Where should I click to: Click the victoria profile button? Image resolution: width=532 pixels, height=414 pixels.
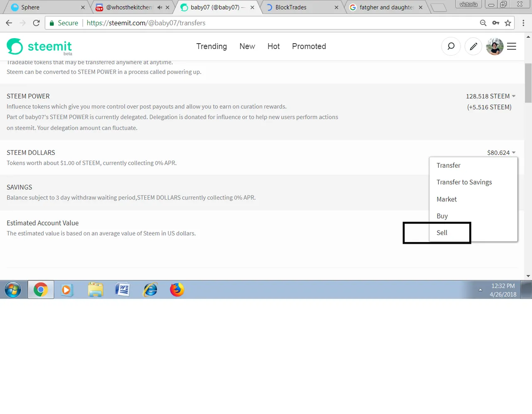[x=468, y=5]
